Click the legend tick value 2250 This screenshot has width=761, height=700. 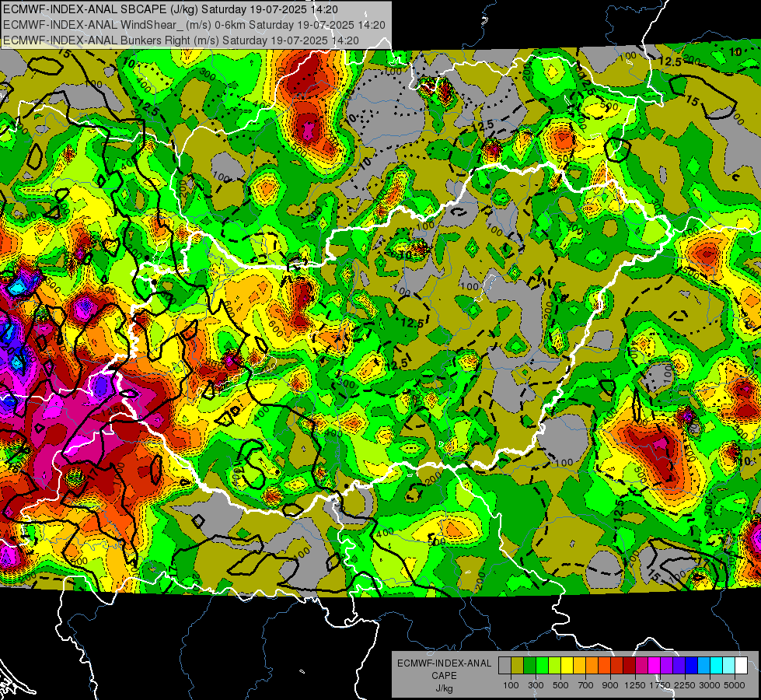[685, 685]
